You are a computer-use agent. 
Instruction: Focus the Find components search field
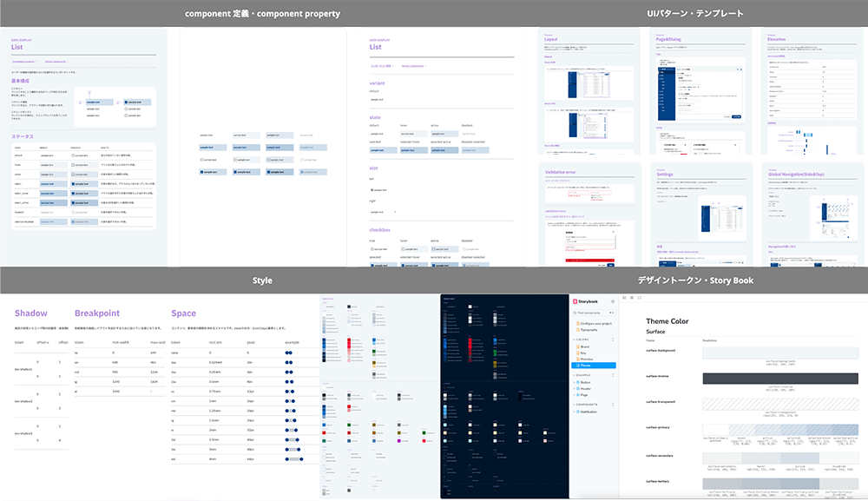pos(594,313)
